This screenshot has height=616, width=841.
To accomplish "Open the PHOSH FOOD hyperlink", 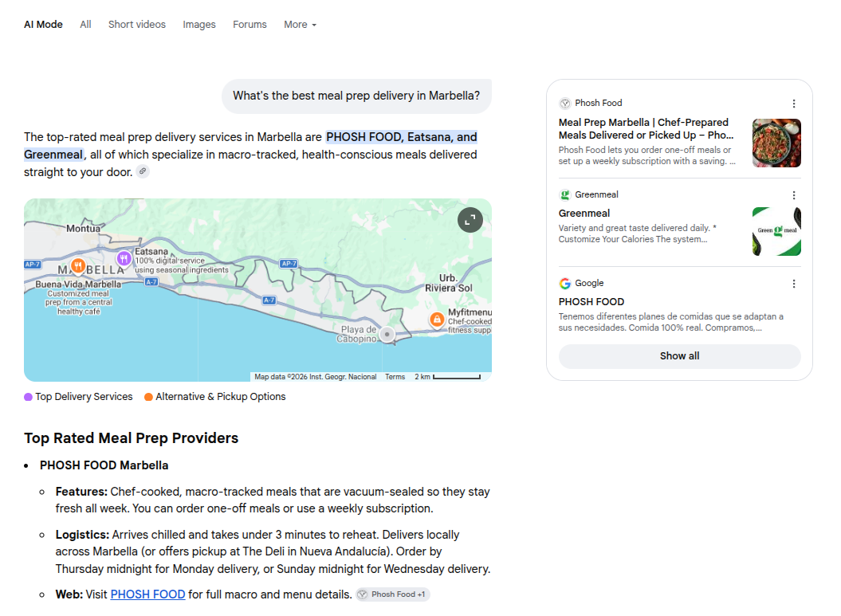I will click(148, 594).
